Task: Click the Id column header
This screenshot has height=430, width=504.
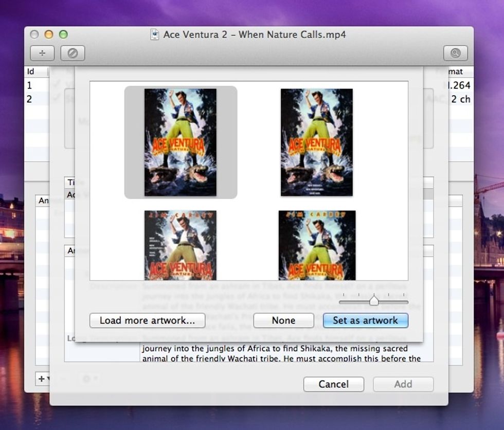Action: [36, 71]
